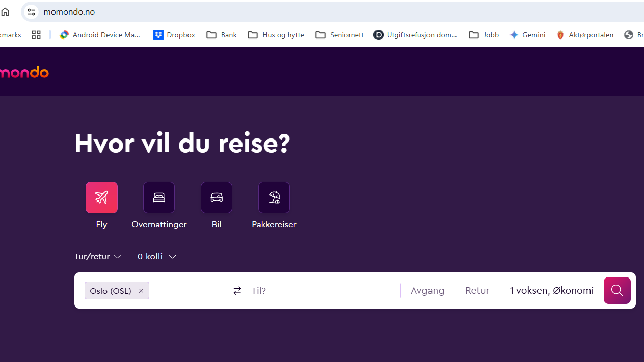This screenshot has height=362, width=644.
Task: Swap origin and destination with the arrows icon
Action: [x=237, y=290]
